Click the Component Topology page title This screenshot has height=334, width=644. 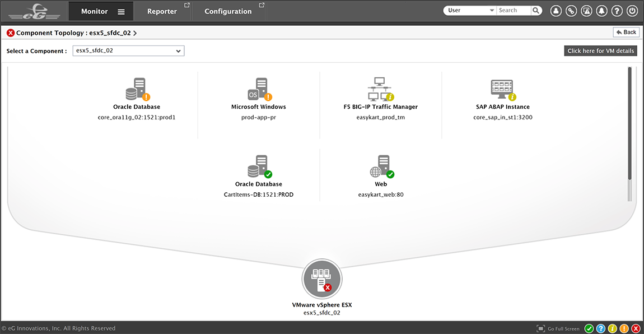(x=73, y=33)
